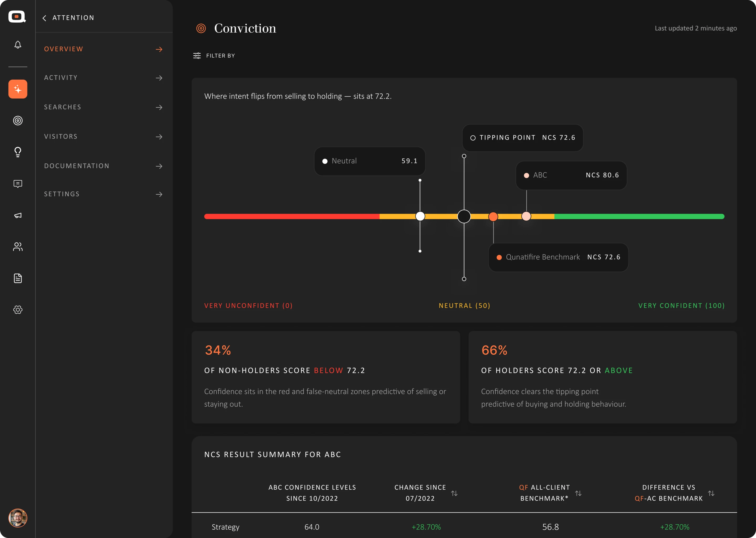Open the chat message sidebar icon
This screenshot has height=538, width=756.
(x=18, y=184)
